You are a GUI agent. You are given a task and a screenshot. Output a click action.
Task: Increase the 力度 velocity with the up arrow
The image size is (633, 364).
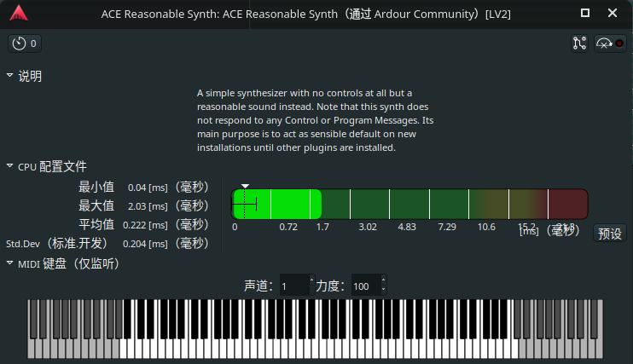pyautogui.click(x=384, y=280)
